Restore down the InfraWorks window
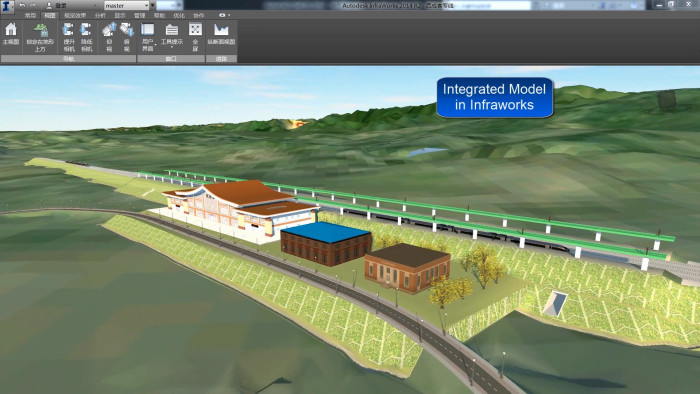The image size is (700, 394). click(x=671, y=4)
